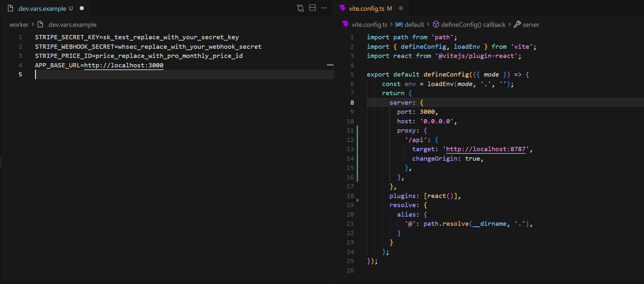Open changes compare icon in left editor toolbar
The width and height of the screenshot is (644, 284).
click(x=300, y=8)
